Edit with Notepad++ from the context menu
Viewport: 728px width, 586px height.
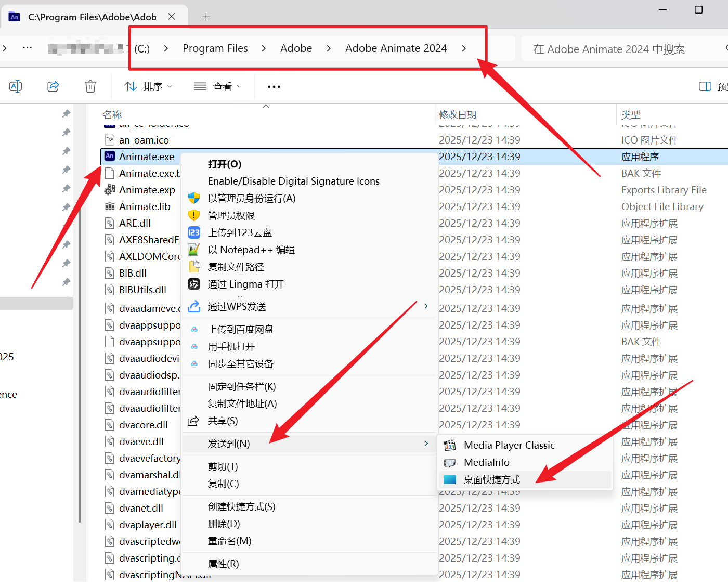251,250
